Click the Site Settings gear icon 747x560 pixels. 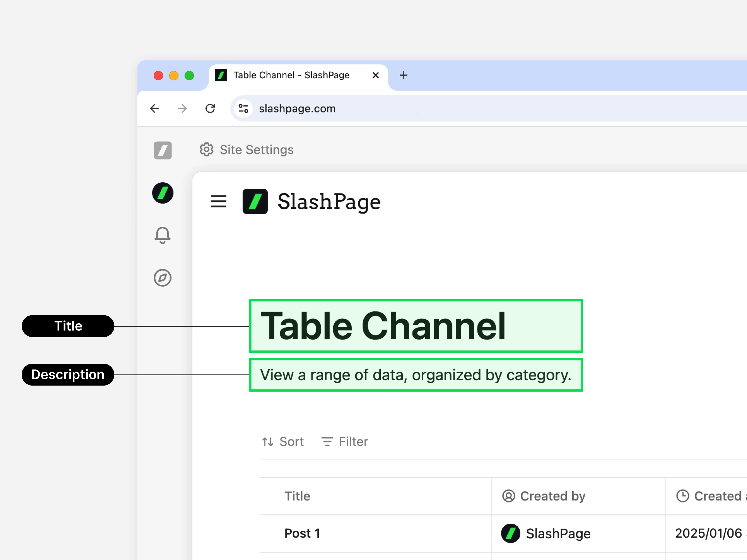click(206, 150)
